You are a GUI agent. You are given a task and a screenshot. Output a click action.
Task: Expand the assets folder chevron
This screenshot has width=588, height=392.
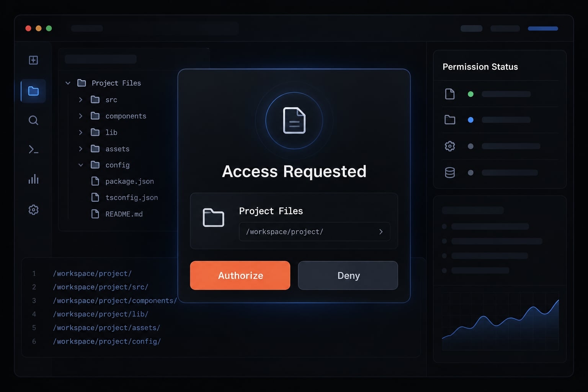(x=80, y=149)
